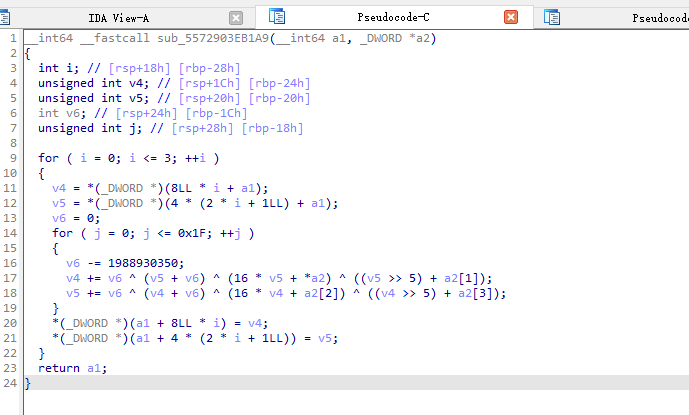
Task: Click the closing brace on highlighted line 24
Action: [28, 383]
